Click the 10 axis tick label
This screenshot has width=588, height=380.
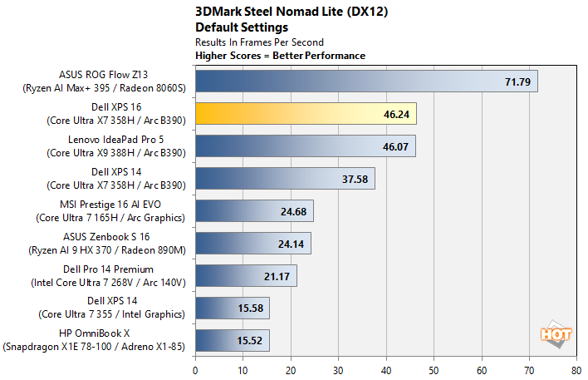pos(243,371)
